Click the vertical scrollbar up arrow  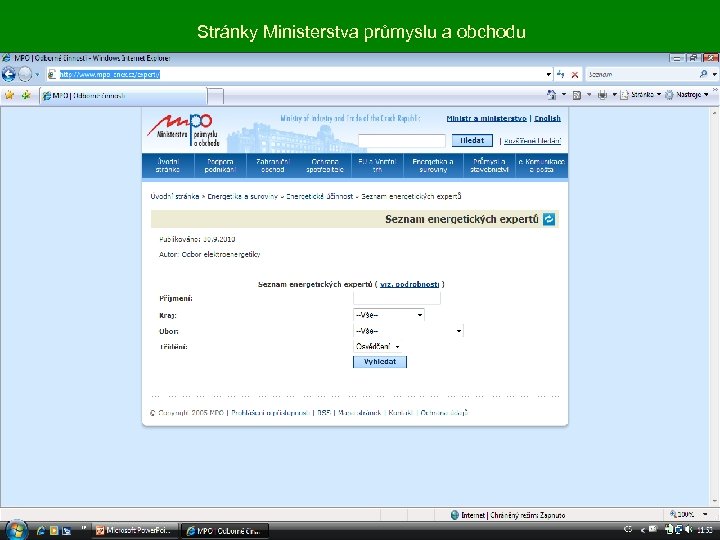click(x=715, y=112)
